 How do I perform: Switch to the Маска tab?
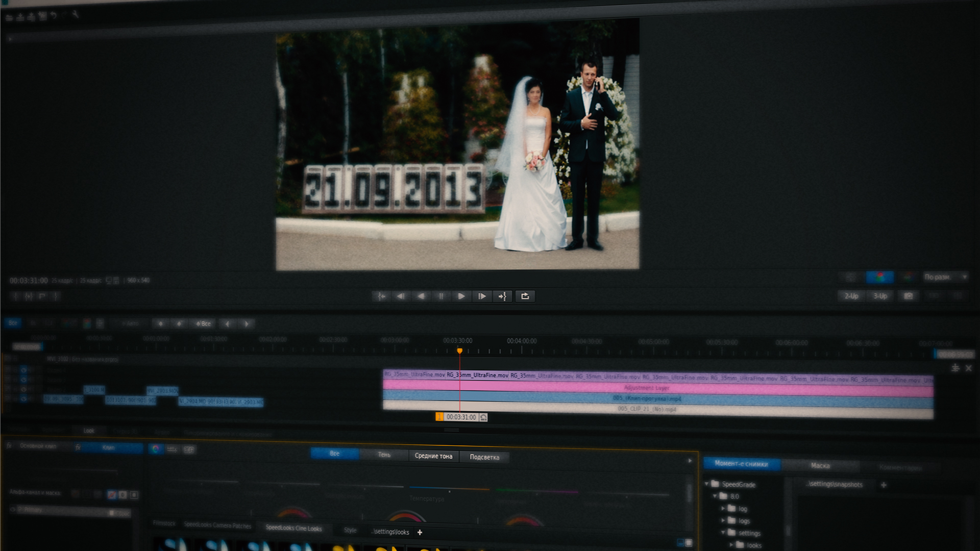[820, 465]
